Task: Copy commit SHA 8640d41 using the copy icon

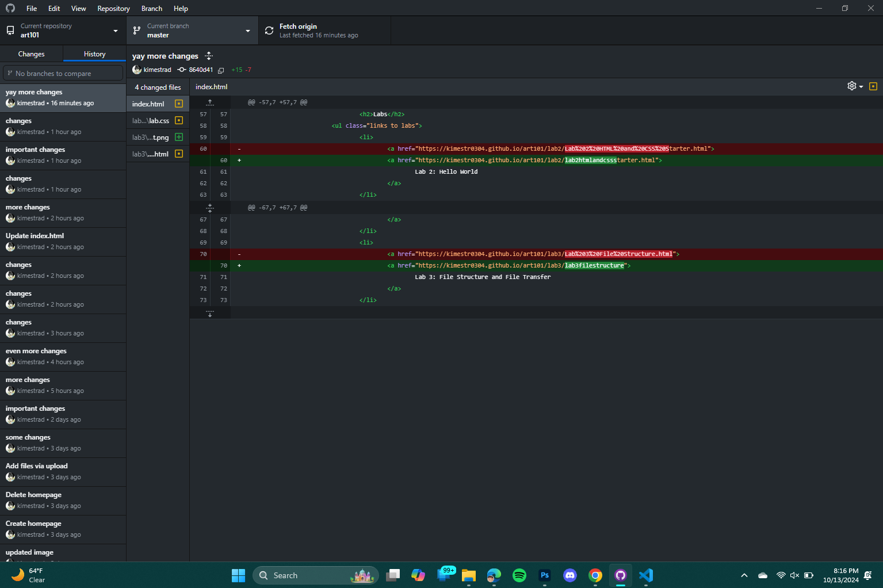Action: [221, 70]
